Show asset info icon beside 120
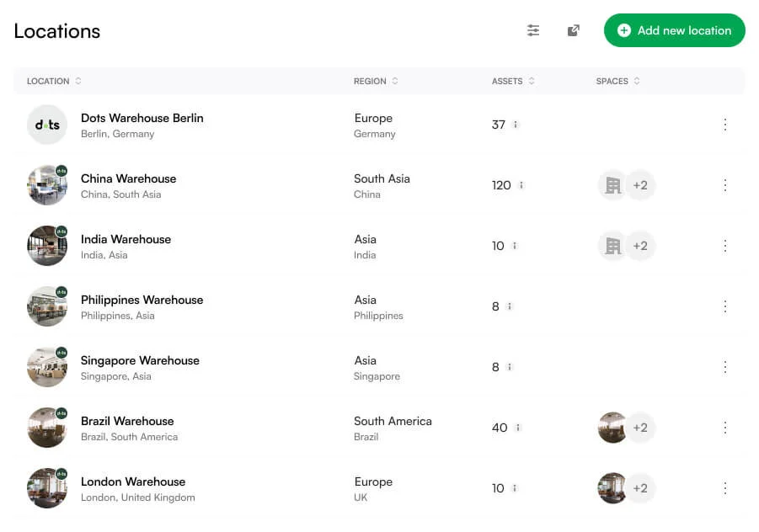759x532 pixels. pos(521,185)
